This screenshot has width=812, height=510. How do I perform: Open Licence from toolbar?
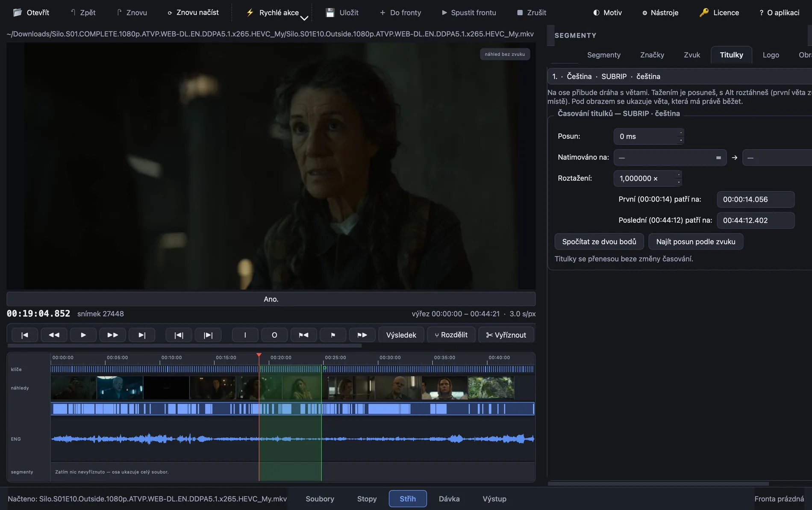(x=719, y=12)
